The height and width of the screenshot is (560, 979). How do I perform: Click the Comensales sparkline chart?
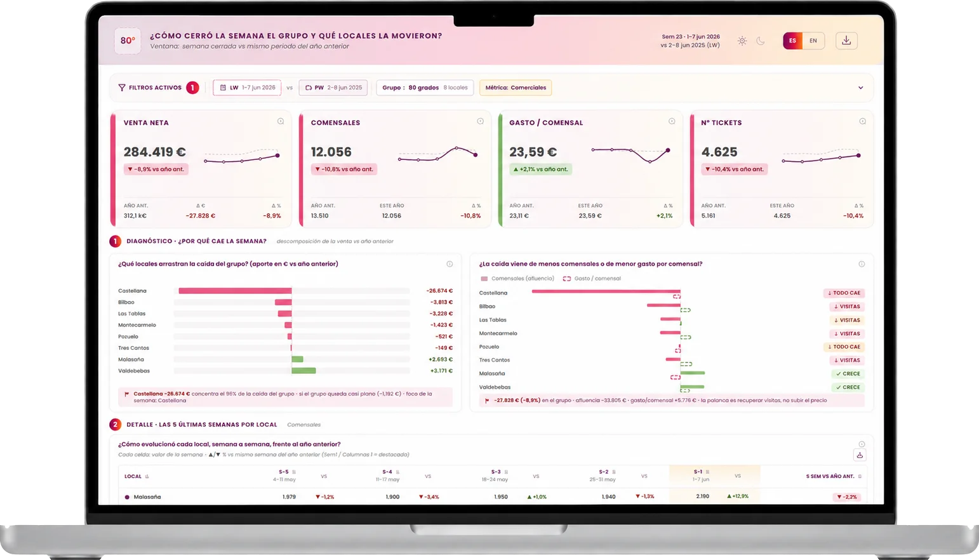coord(437,154)
